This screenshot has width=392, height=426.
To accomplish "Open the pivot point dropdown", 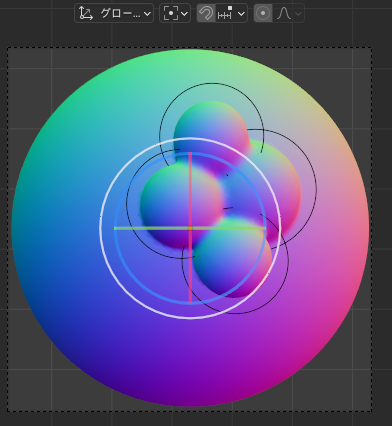I will [175, 13].
